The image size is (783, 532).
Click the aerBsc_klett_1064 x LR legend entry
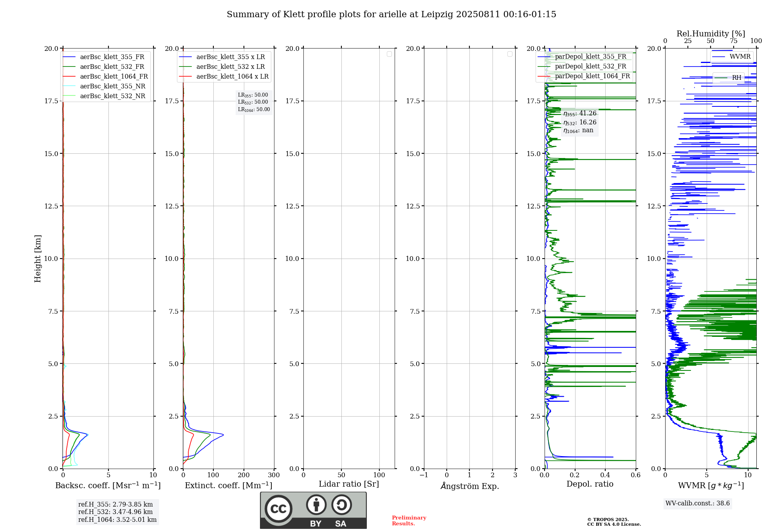[x=224, y=77]
